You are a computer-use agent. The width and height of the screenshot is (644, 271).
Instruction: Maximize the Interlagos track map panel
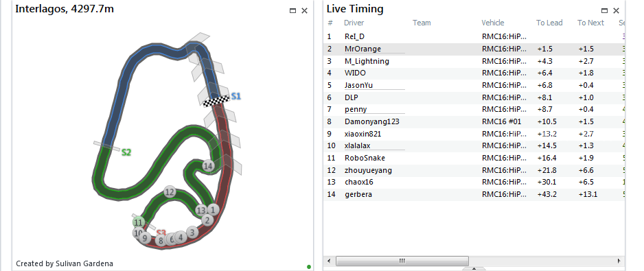coord(293,11)
